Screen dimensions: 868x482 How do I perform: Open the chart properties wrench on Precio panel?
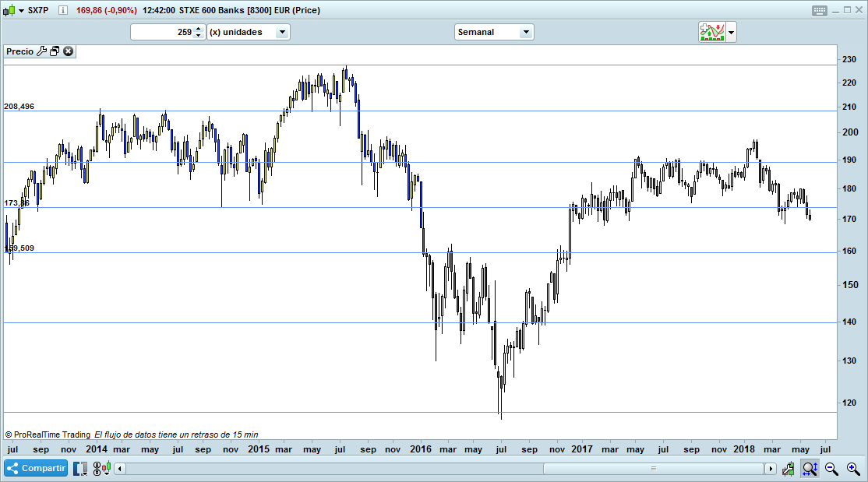point(42,51)
